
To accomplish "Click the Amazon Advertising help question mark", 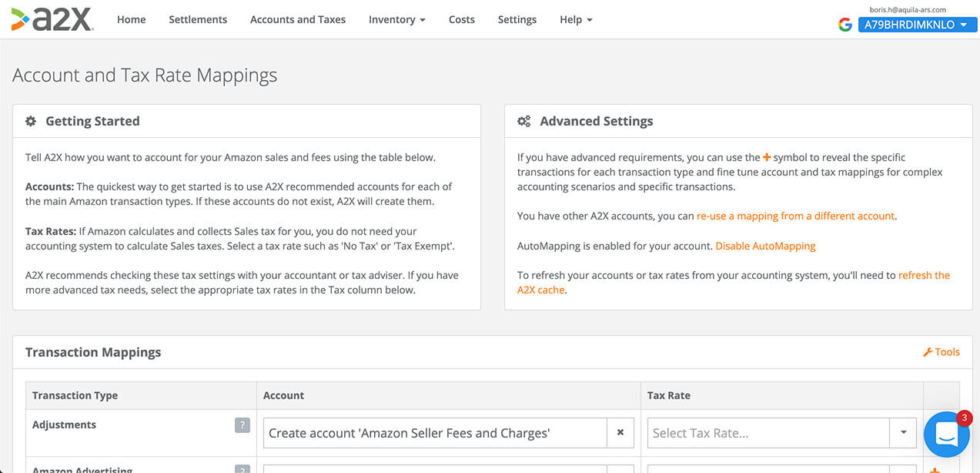I will pyautogui.click(x=242, y=470).
